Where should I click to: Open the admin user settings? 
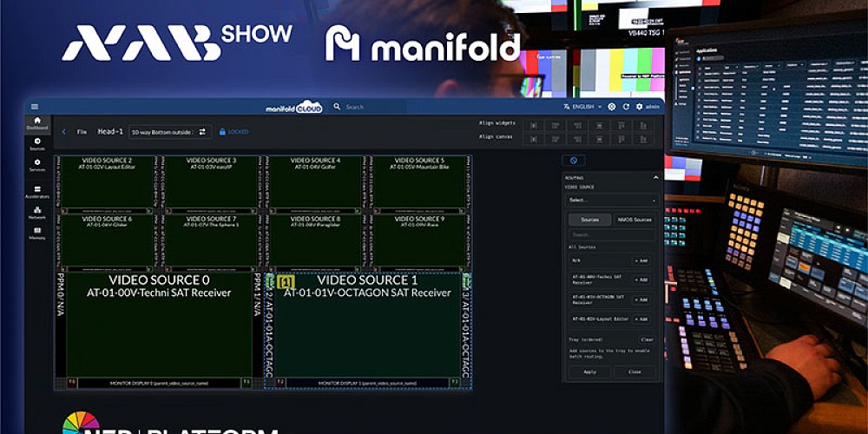(648, 107)
